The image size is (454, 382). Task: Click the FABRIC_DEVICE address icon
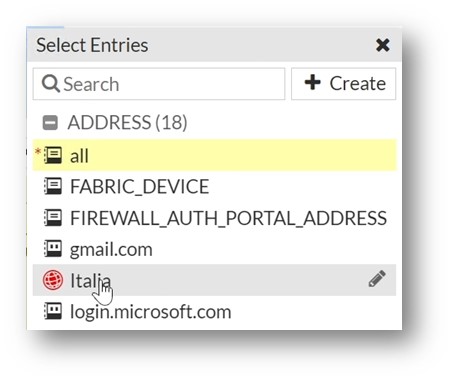coord(53,186)
